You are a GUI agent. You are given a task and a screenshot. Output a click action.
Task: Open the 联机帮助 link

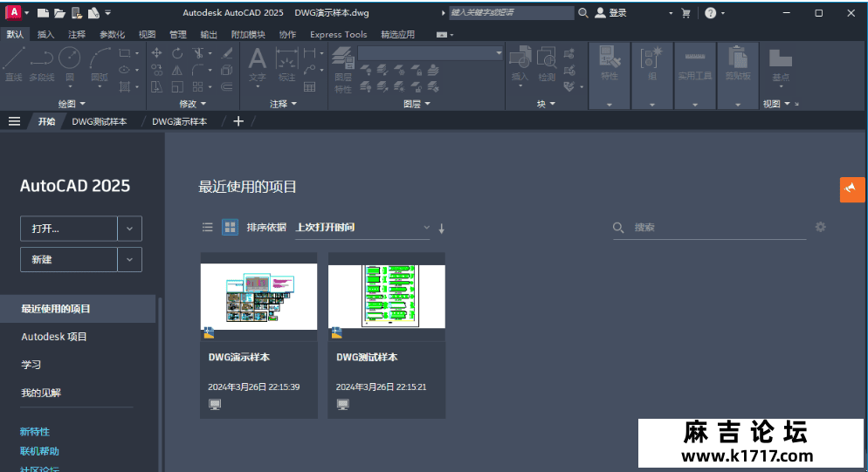(39, 451)
